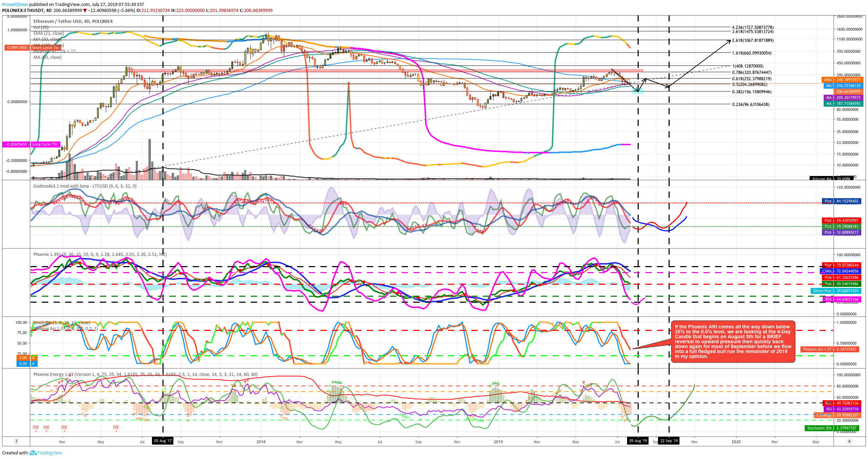Click the current price 206.66389999 tag
The image size is (868, 459).
point(848,92)
